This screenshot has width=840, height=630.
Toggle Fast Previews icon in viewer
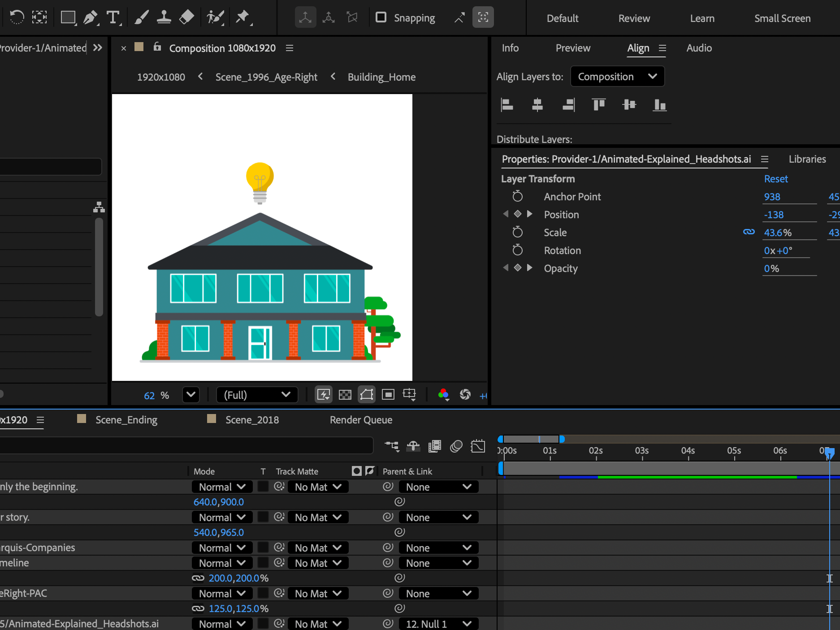click(324, 395)
